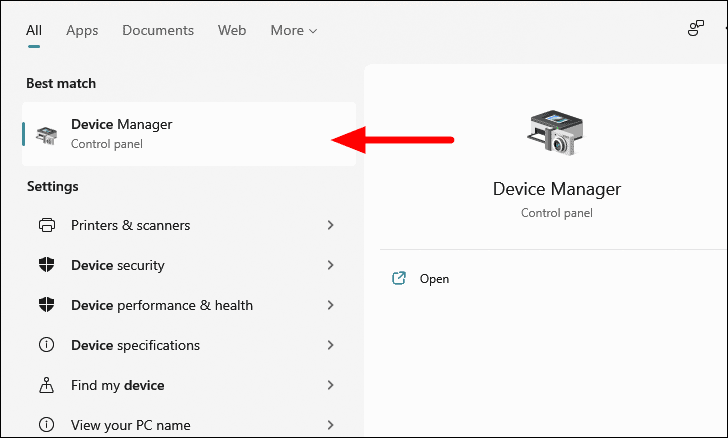Screen dimensions: 728x438
Task: Expand Printers & scanners chevron
Action: 331,225
